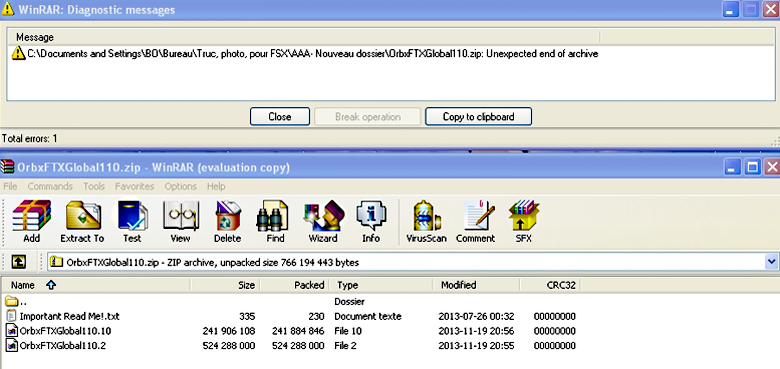The image size is (780, 369).
Task: Click the Important Read Me!.txt file icon
Action: pyautogui.click(x=12, y=316)
